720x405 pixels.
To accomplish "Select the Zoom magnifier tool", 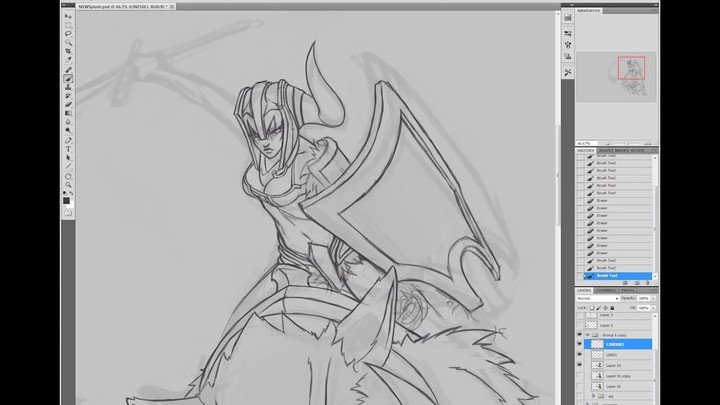I will [68, 185].
